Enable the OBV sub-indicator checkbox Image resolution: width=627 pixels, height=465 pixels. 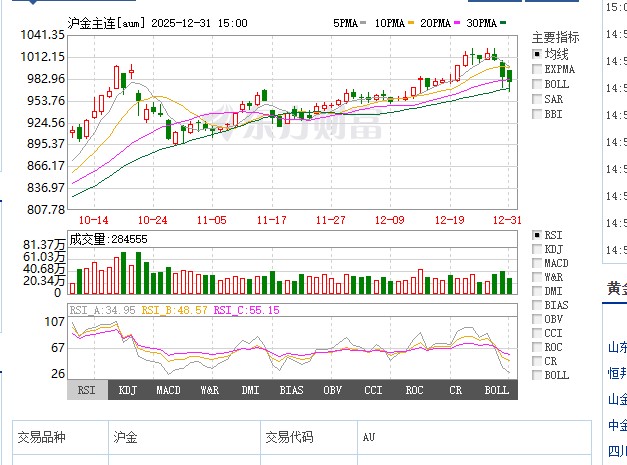[x=537, y=319]
